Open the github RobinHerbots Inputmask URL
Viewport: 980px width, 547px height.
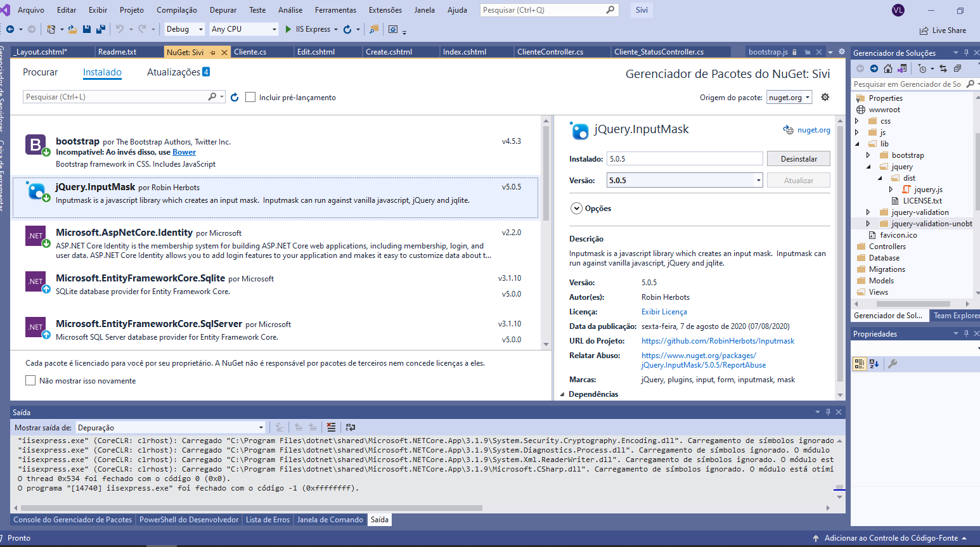pos(718,341)
